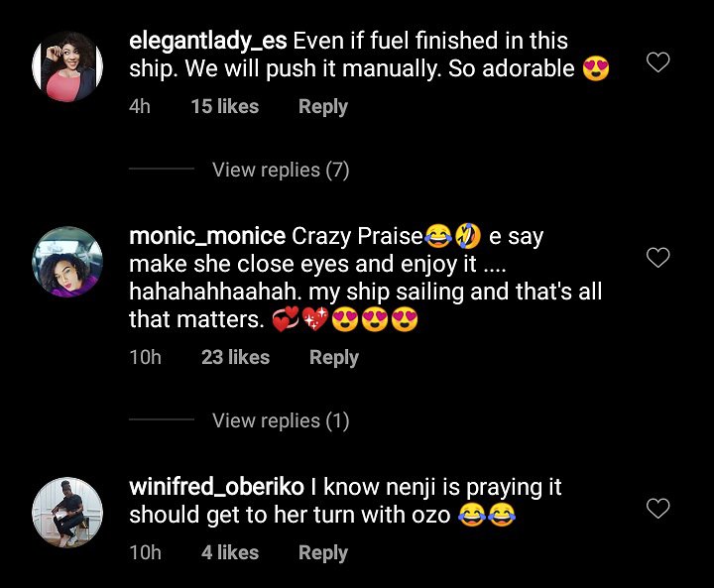
Task: Like elegantlady_es's comment with heart icon
Action: (x=657, y=63)
